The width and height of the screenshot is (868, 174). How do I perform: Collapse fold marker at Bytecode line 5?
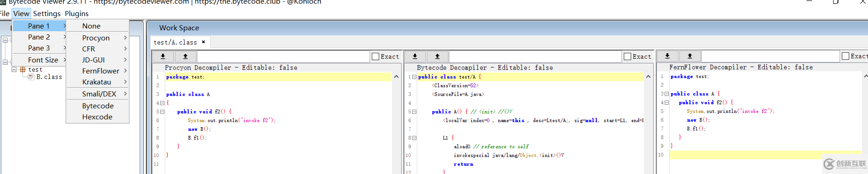pyautogui.click(x=414, y=112)
